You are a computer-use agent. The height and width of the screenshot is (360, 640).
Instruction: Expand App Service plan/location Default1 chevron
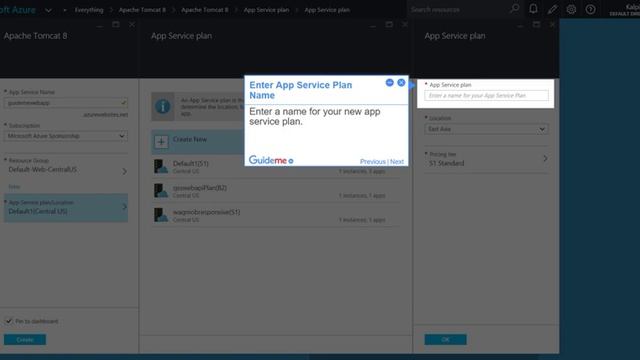[124, 207]
